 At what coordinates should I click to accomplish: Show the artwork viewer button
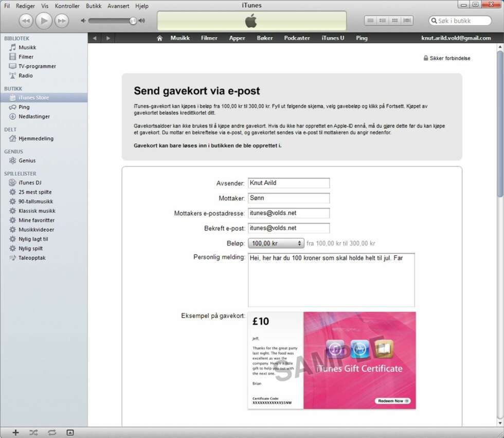pos(70,432)
